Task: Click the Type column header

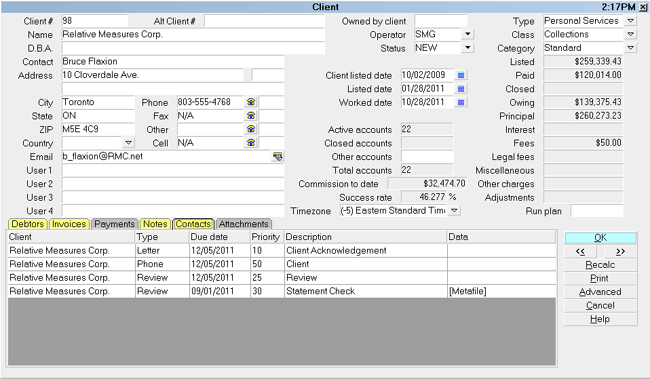Action: point(162,237)
